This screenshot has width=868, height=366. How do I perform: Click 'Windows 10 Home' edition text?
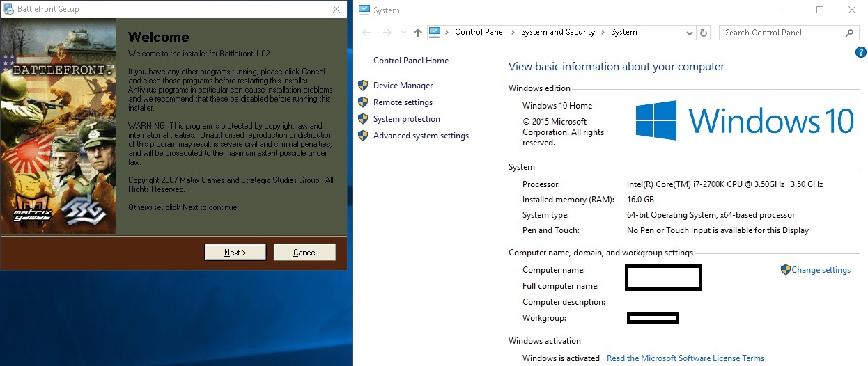(x=557, y=106)
